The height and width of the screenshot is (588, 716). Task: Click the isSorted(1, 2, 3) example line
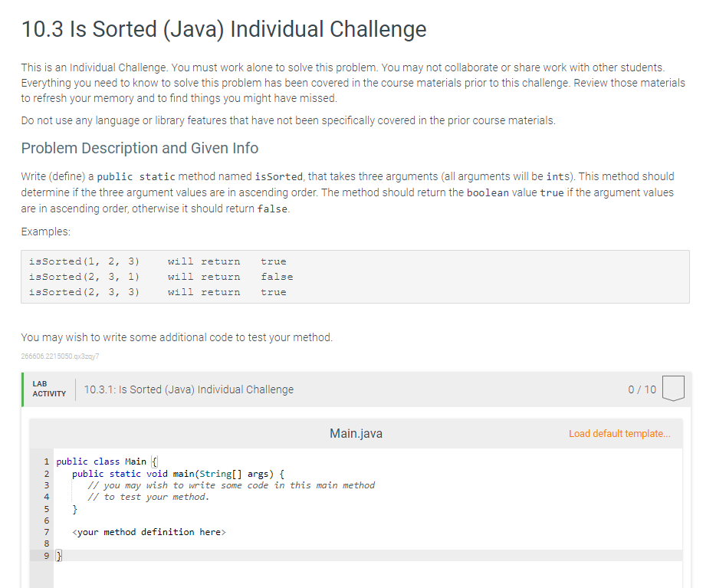point(84,261)
